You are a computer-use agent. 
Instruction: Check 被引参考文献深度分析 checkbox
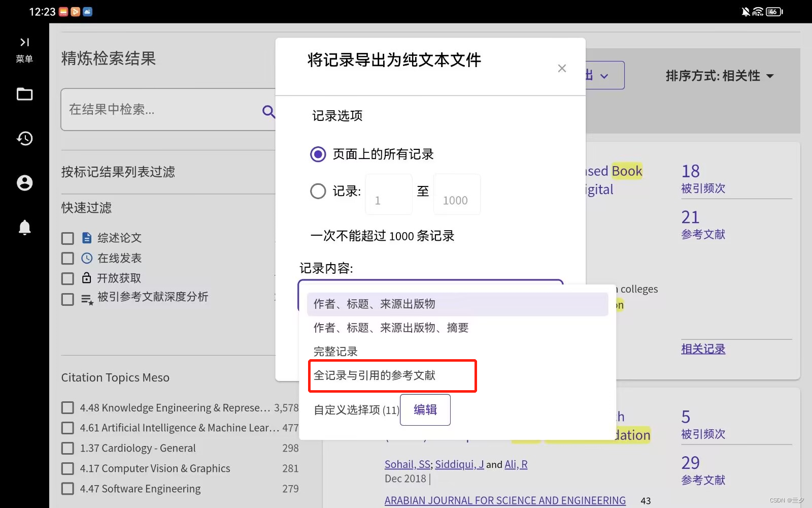67,299
